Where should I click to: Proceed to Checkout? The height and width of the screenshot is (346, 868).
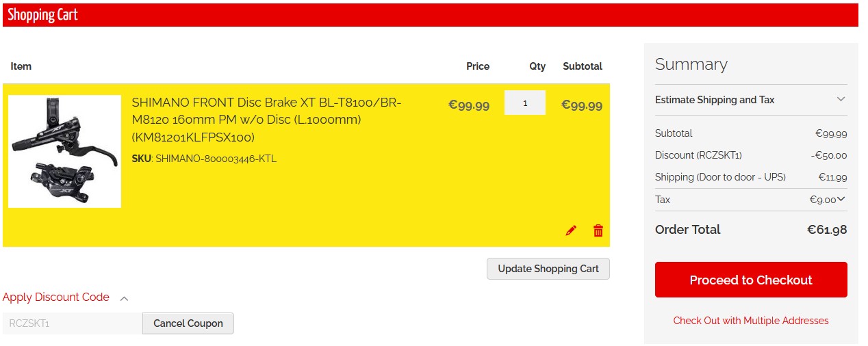click(x=751, y=280)
